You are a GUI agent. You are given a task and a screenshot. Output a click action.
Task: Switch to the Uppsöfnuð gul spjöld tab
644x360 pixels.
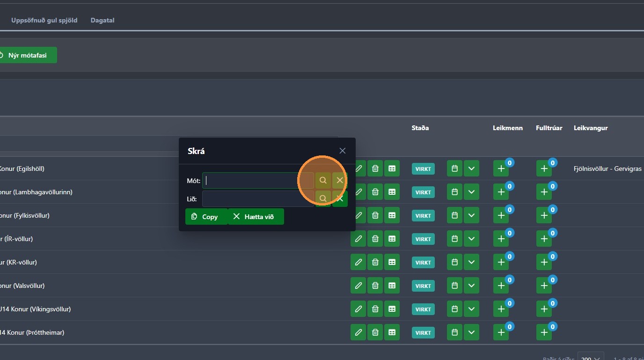pyautogui.click(x=44, y=20)
